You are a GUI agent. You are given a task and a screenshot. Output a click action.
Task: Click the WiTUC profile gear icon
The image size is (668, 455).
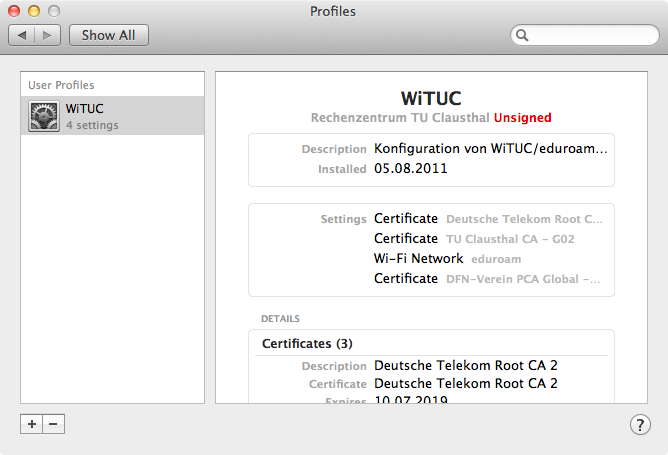(x=44, y=116)
